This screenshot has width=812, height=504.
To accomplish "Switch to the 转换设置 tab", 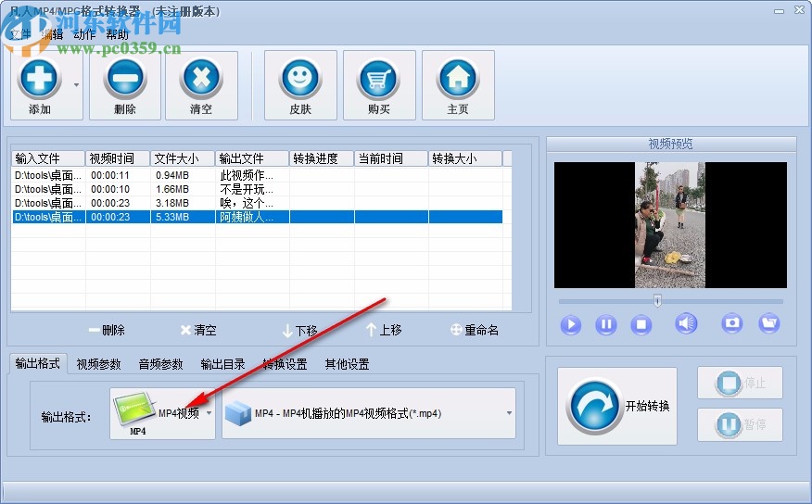I will pyautogui.click(x=285, y=364).
